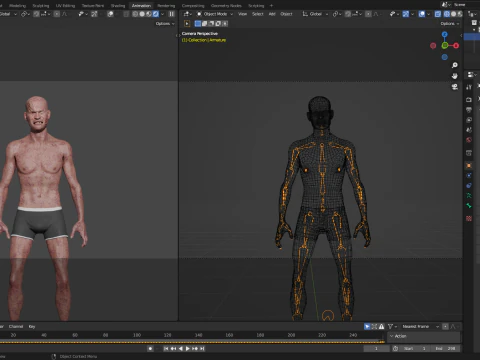Select rendered shading in the left viewport
Image resolution: width=480 pixels, height=360 pixels.
(156, 14)
